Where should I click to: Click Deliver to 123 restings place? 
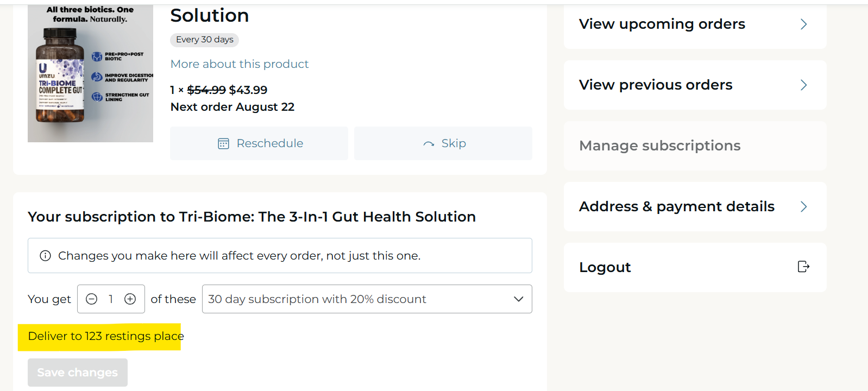point(106,336)
